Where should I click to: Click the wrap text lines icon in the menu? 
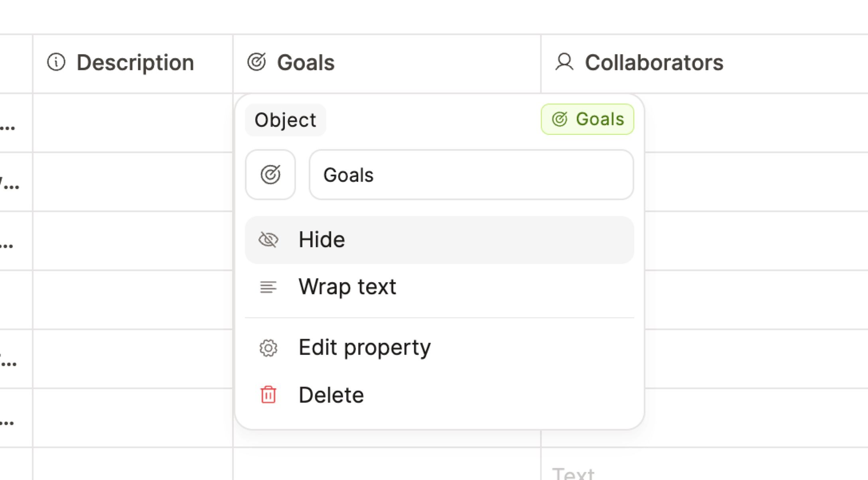[267, 287]
